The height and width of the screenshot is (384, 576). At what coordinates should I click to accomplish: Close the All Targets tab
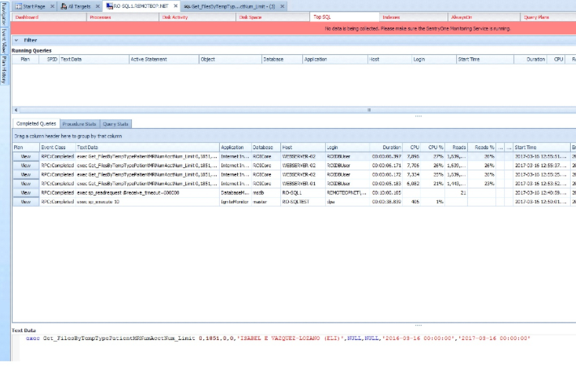click(97, 6)
